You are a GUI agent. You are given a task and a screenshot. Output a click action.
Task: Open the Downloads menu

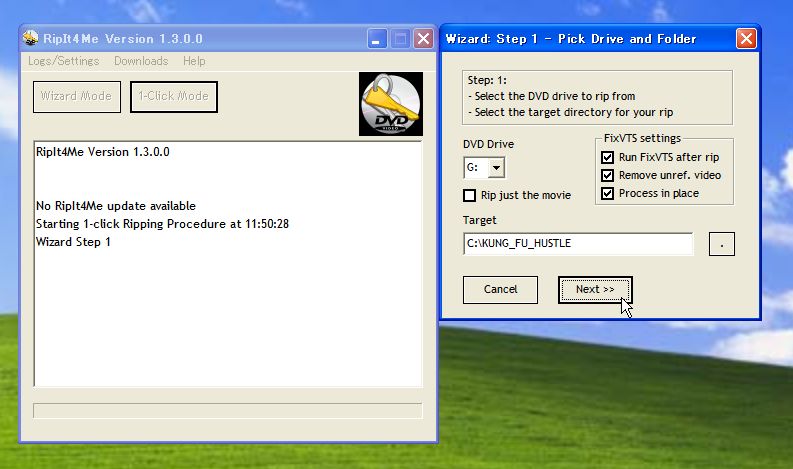pos(141,61)
